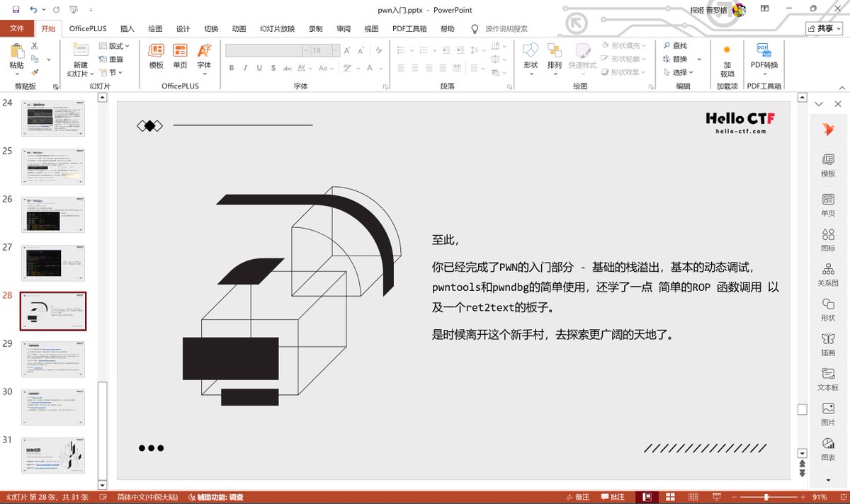Open sidebar 插画 illustrations panel

(x=828, y=344)
